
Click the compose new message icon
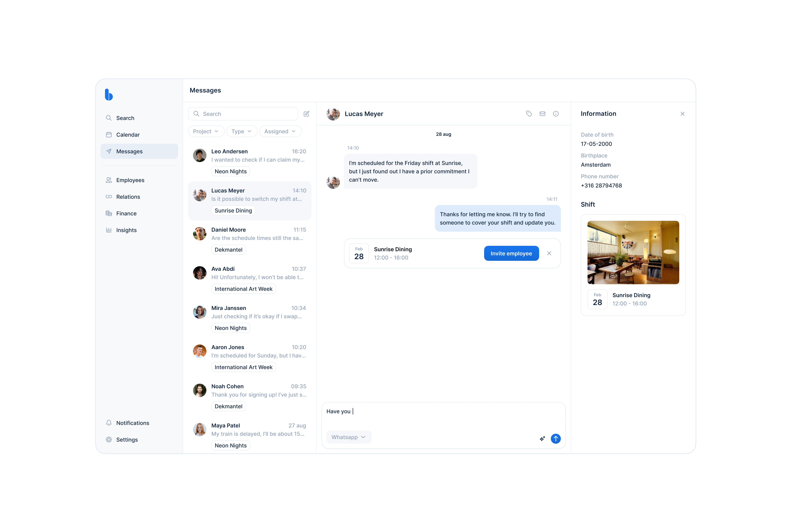[306, 114]
